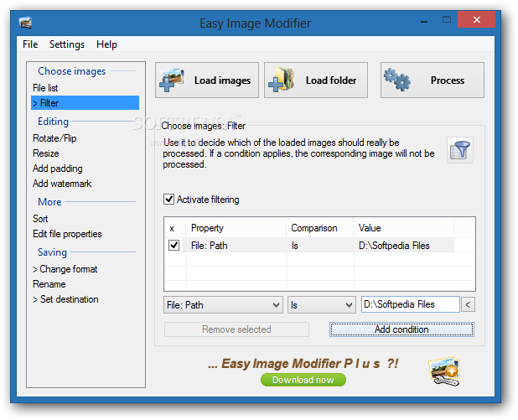This screenshot has height=420, width=518.
Task: Click the Load folder button
Action: point(316,80)
